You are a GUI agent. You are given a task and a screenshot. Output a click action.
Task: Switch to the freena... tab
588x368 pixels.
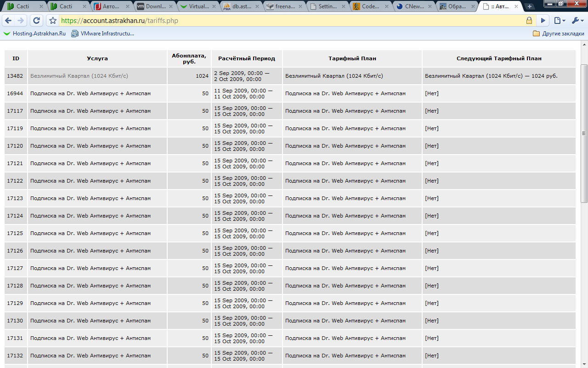[283, 6]
